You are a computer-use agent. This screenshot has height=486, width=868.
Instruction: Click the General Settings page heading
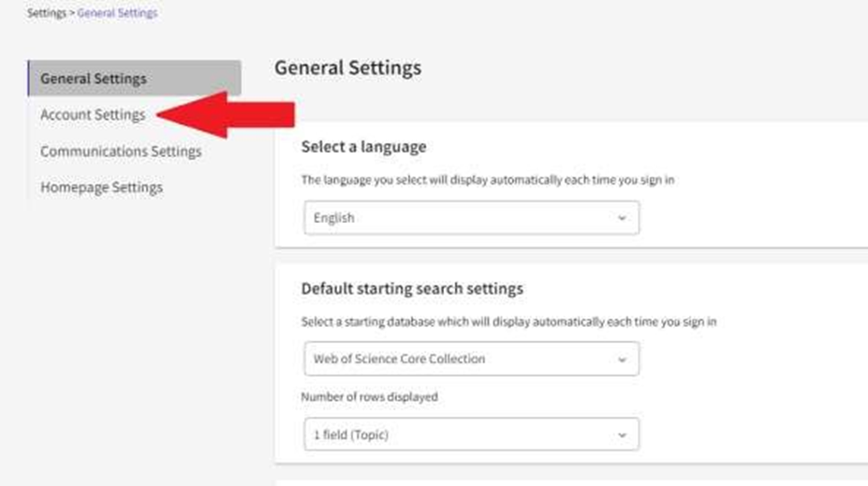tap(347, 67)
